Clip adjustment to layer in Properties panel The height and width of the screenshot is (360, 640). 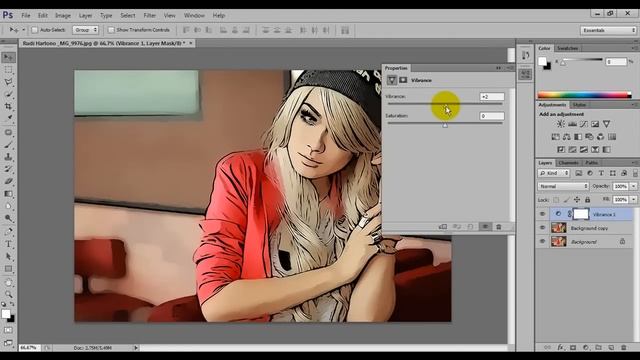443,227
